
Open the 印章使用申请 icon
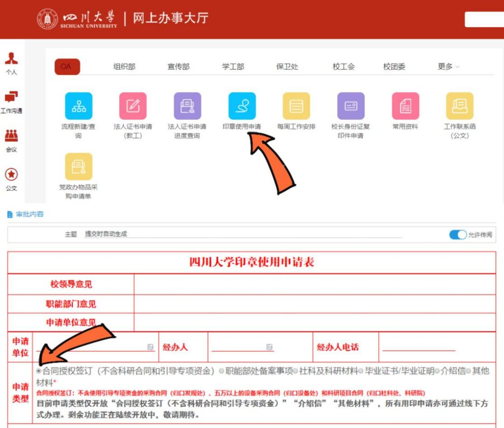pos(242,106)
